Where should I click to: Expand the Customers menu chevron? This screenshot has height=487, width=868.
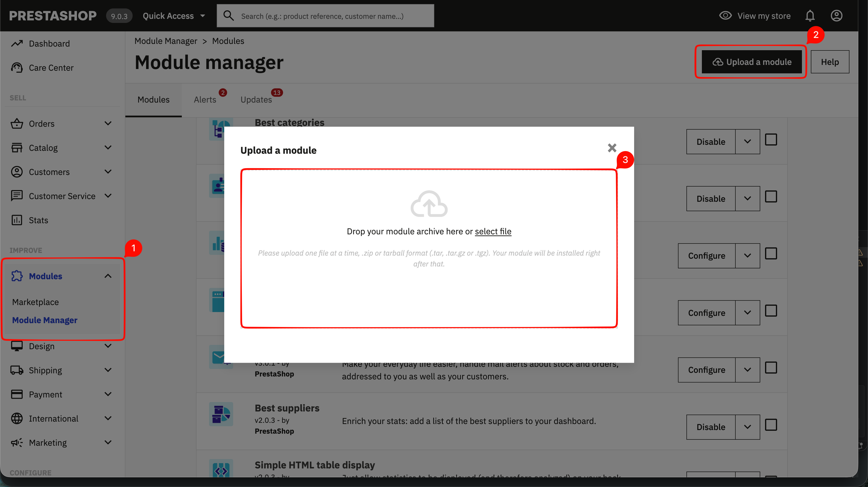point(108,172)
